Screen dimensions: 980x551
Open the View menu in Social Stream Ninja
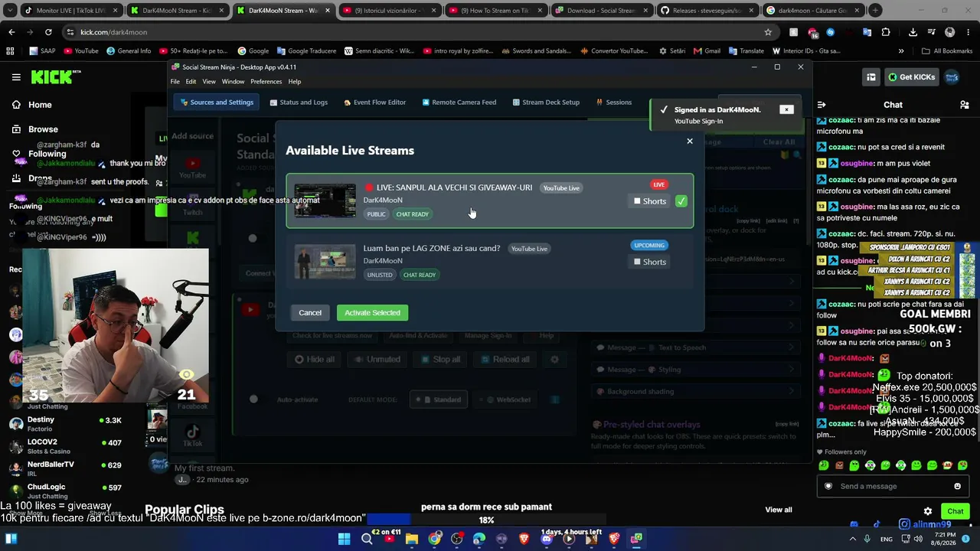tap(209, 81)
